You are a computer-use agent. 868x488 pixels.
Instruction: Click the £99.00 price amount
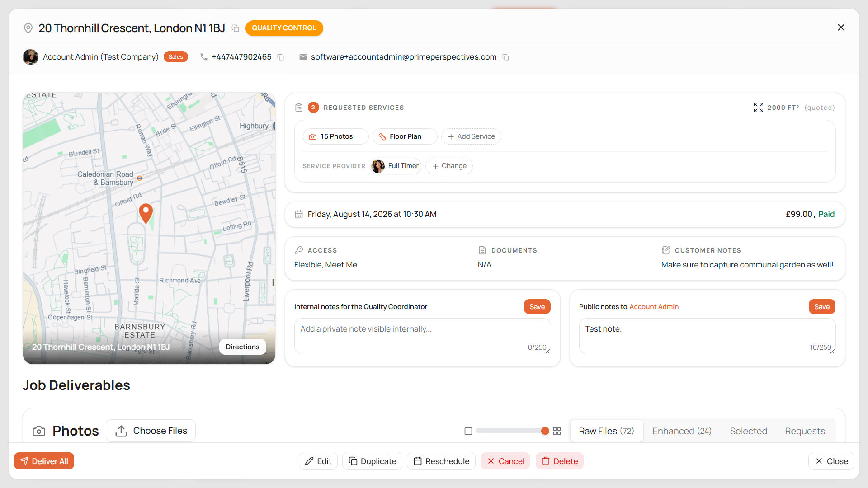coord(799,214)
